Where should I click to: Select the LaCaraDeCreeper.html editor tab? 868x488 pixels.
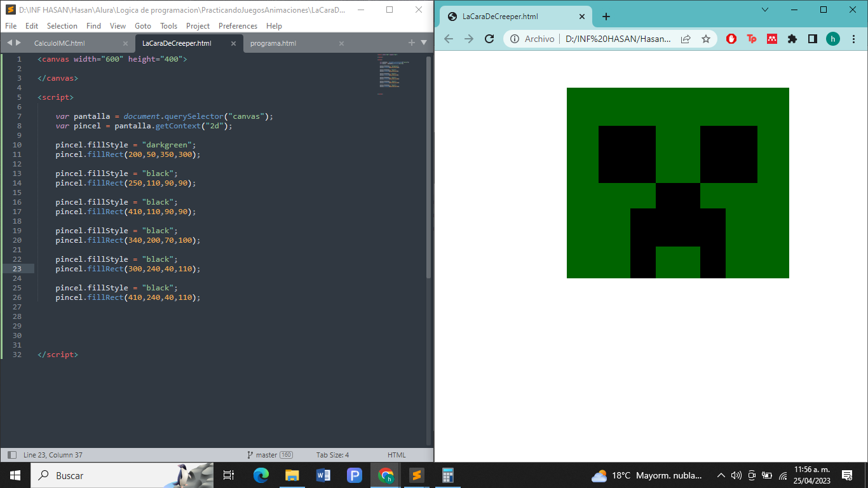177,43
